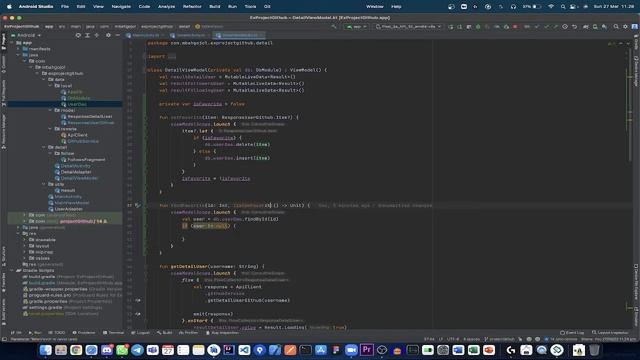Open Telegram from the Dock
Image resolution: width=640 pixels, height=360 pixels.
tap(137, 350)
